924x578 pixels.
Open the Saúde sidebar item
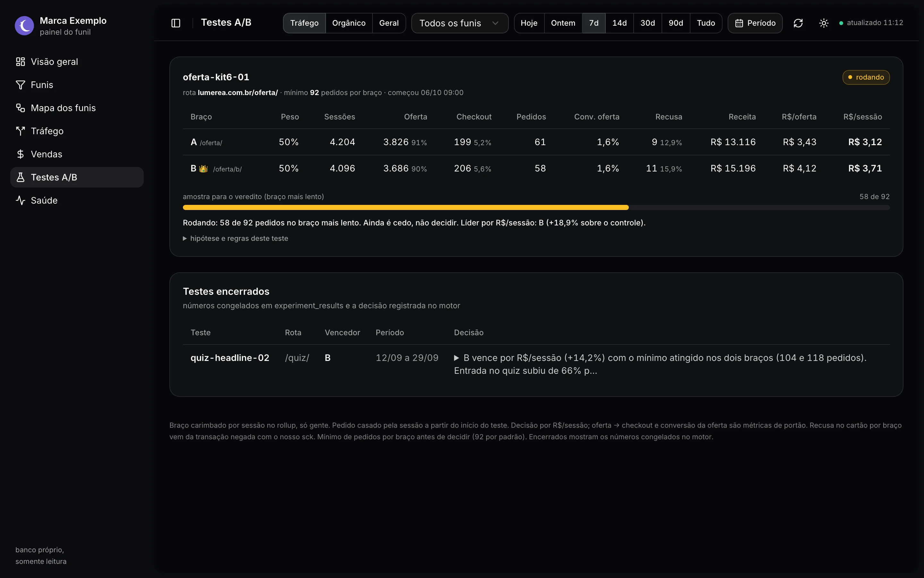click(x=77, y=200)
